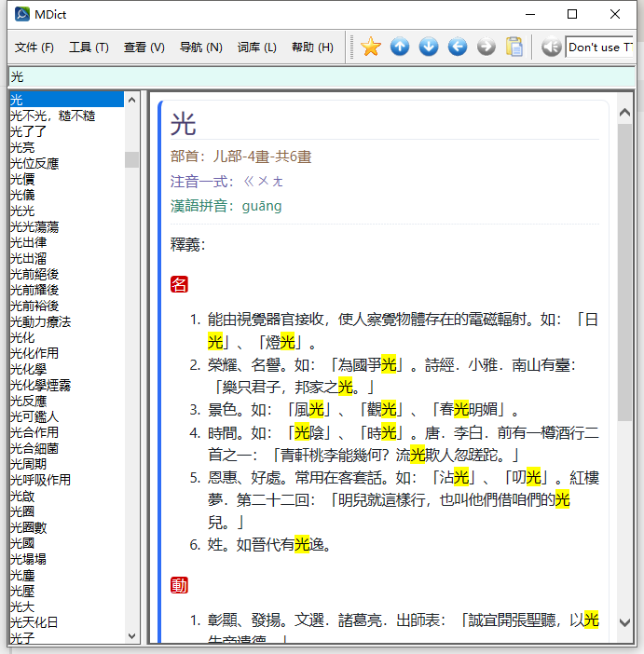Click the MDict app icon in title bar

click(21, 14)
